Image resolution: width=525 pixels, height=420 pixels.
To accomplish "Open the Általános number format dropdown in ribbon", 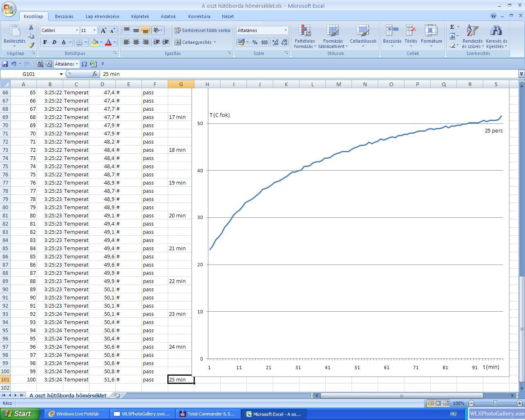I will point(285,30).
